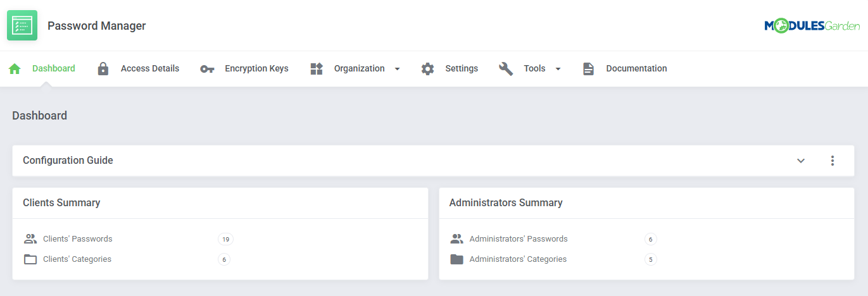The height and width of the screenshot is (296, 868).
Task: Open the Tools dropdown arrow
Action: [558, 69]
